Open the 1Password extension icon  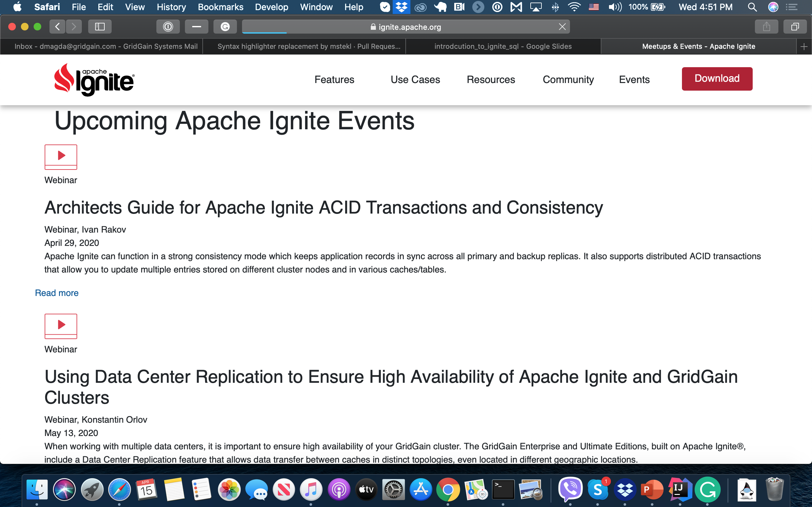168,27
